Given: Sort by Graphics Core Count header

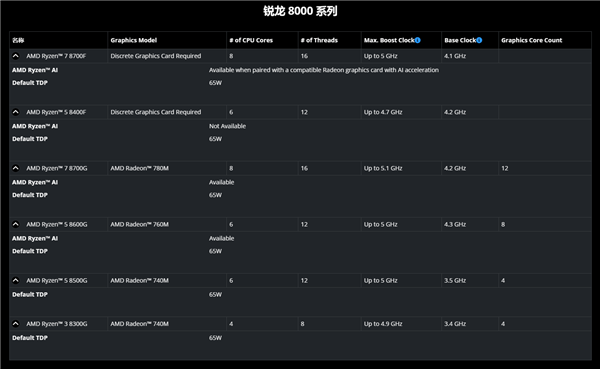Looking at the screenshot, I should click(x=532, y=40).
